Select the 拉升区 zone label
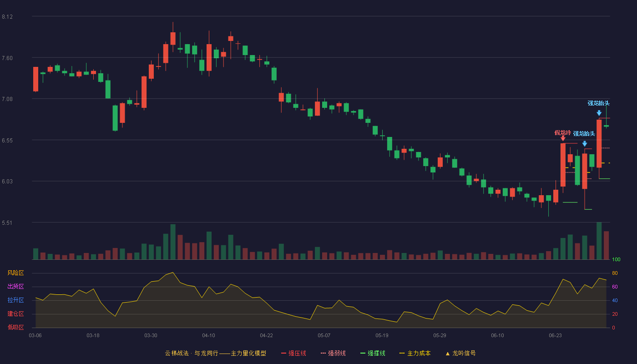The image size is (637, 364). [x=15, y=300]
